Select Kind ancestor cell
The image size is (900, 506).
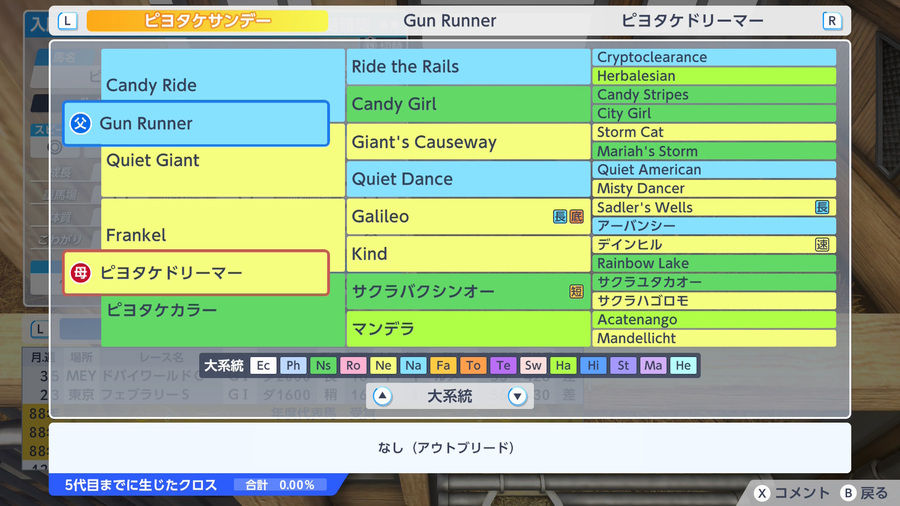(x=468, y=254)
